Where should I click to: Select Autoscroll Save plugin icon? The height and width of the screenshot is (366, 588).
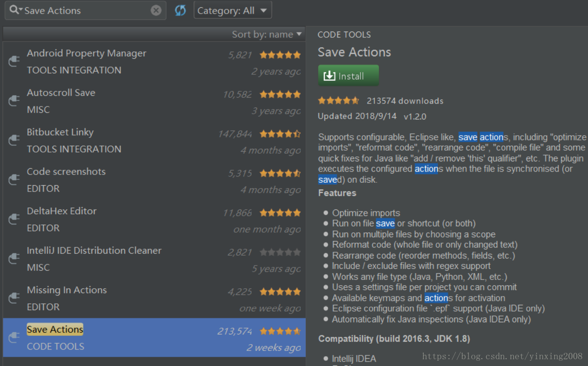point(14,101)
